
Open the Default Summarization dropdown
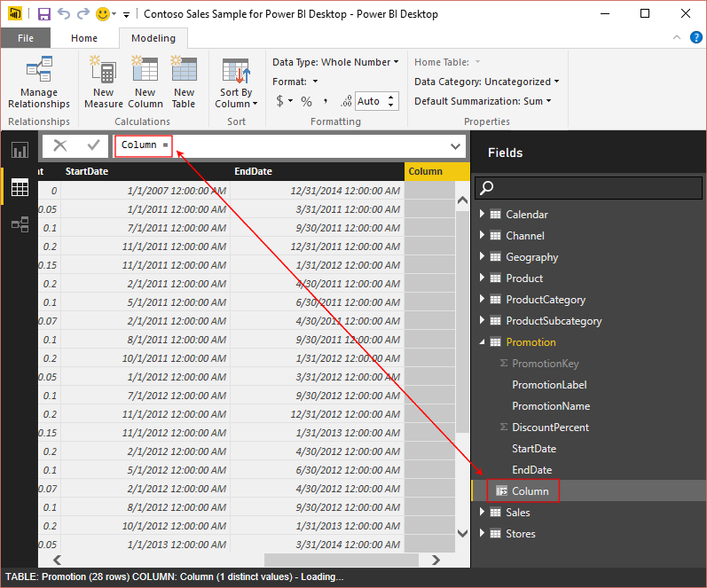point(483,101)
